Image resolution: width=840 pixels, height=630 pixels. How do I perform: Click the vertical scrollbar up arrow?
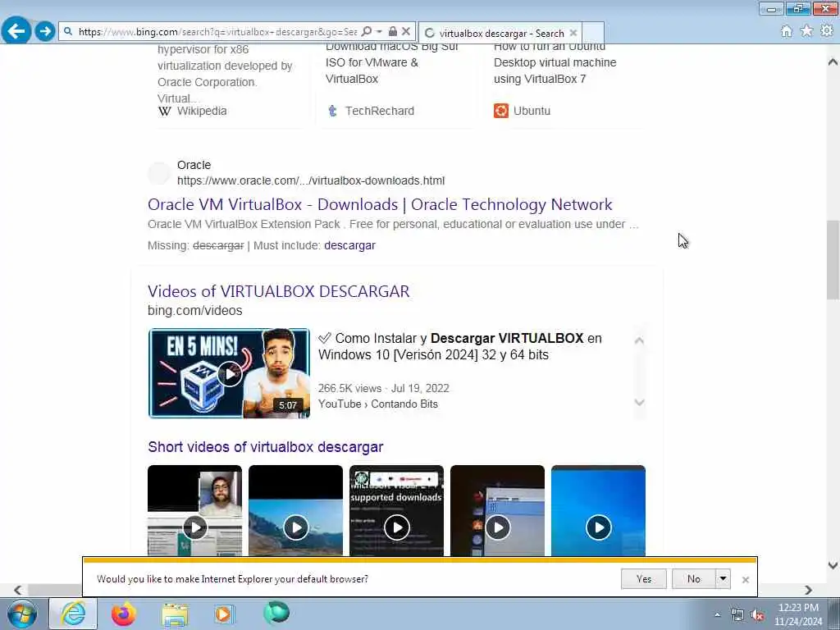pos(833,62)
